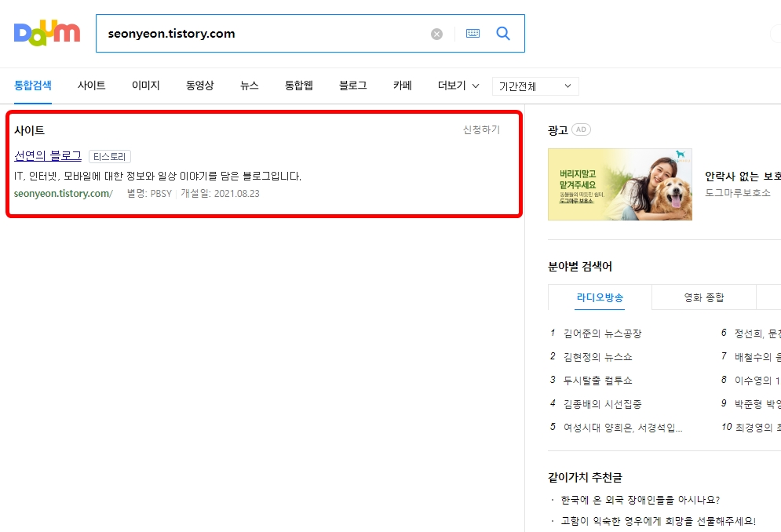This screenshot has height=532, width=781.
Task: Click the magnifier search icon
Action: click(x=503, y=34)
